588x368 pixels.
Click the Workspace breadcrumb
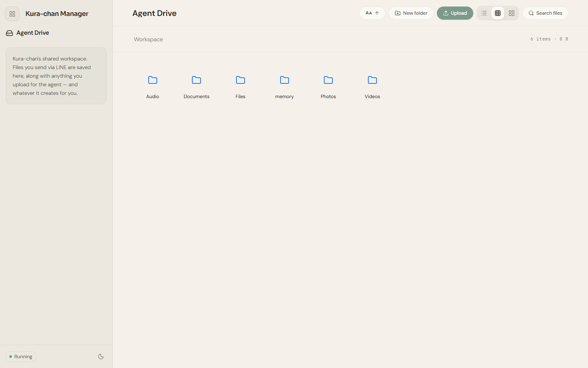[x=148, y=39]
